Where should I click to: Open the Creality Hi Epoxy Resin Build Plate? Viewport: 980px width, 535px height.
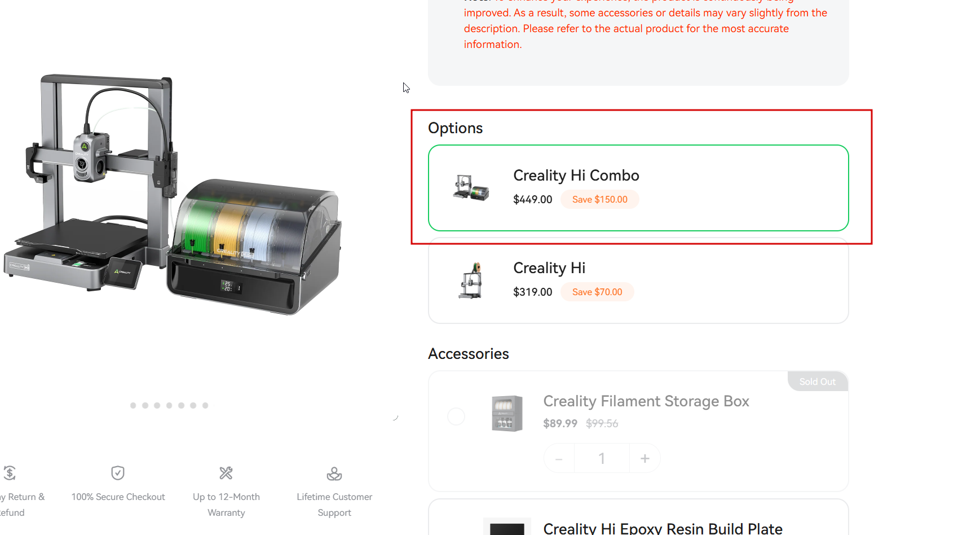(663, 528)
